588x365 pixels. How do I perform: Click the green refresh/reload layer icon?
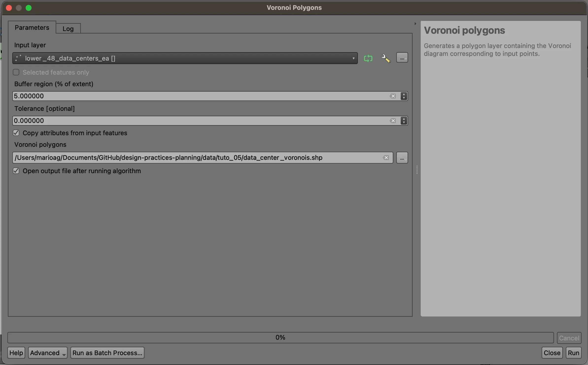point(368,58)
